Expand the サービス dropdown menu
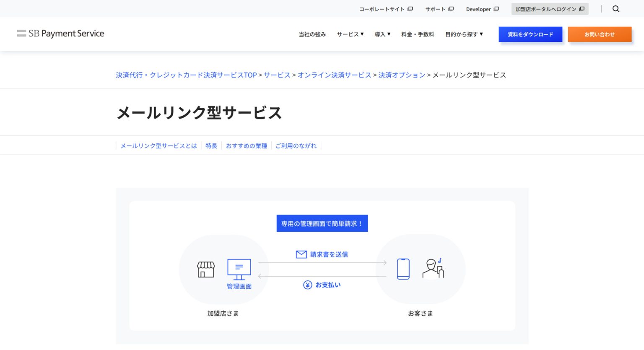The image size is (644, 350). 350,34
